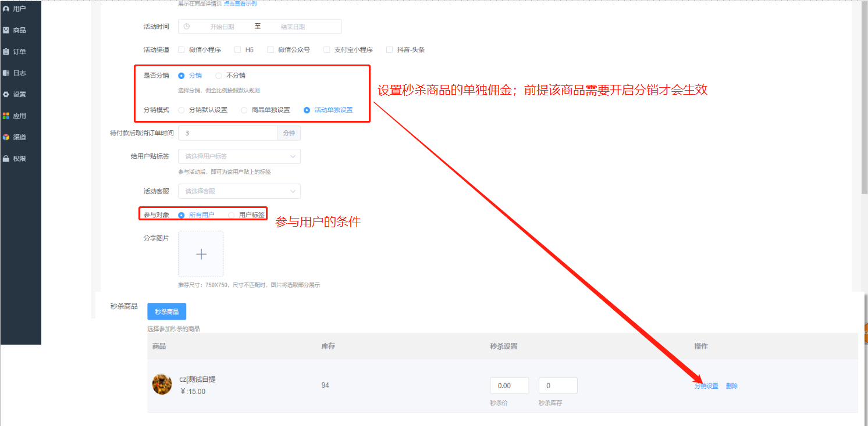
Task: Check the 抖音-头条 channel checkbox
Action: pyautogui.click(x=389, y=50)
